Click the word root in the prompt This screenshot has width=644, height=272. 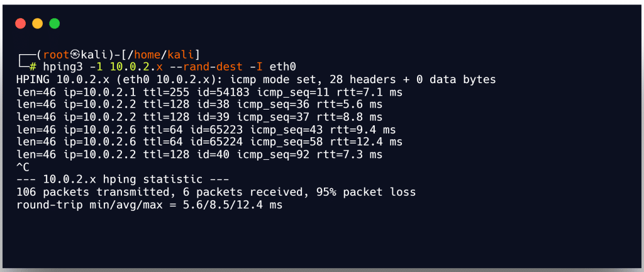56,55
